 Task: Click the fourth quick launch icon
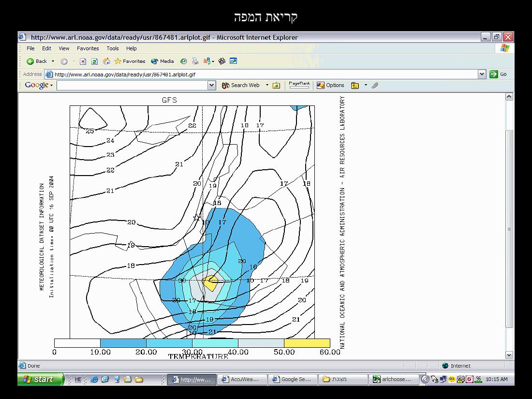(x=128, y=379)
